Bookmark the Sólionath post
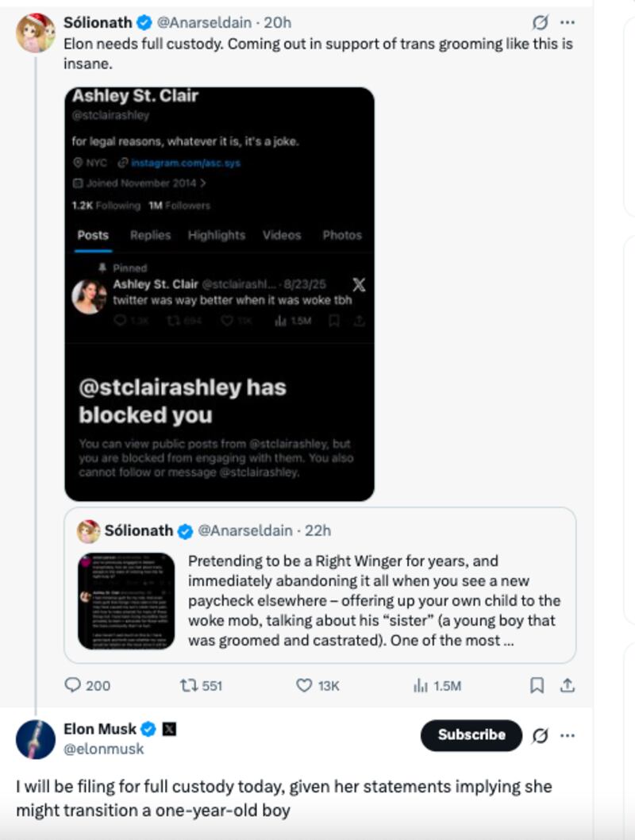This screenshot has height=840, width=635. click(537, 685)
